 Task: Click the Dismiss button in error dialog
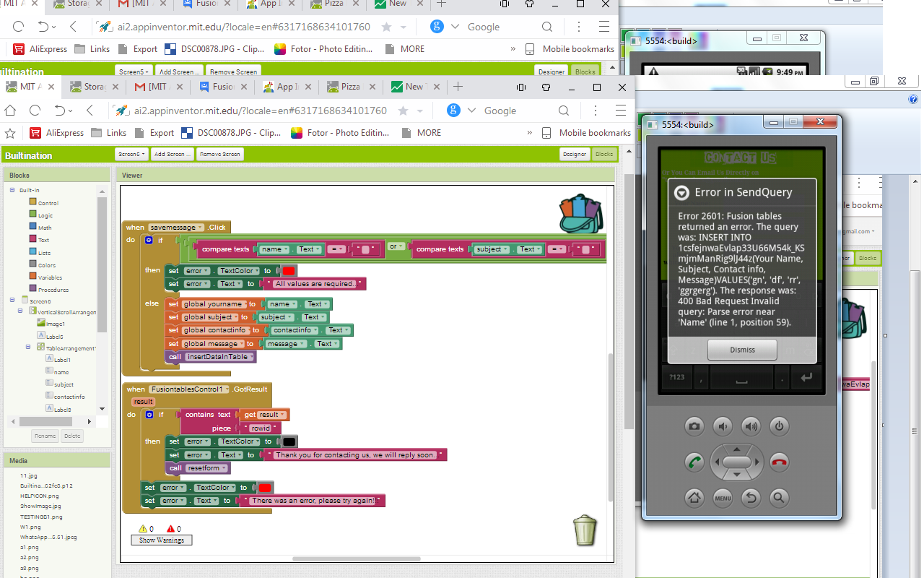point(742,350)
